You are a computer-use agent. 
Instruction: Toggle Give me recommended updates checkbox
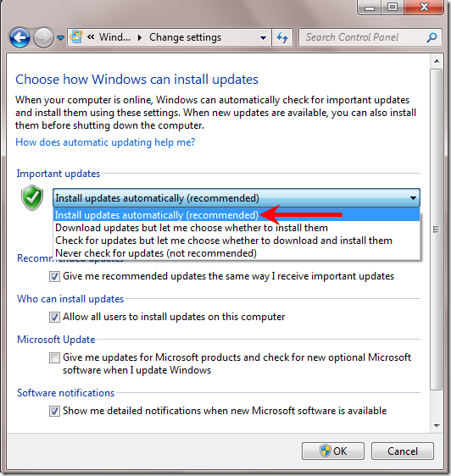coord(54,277)
